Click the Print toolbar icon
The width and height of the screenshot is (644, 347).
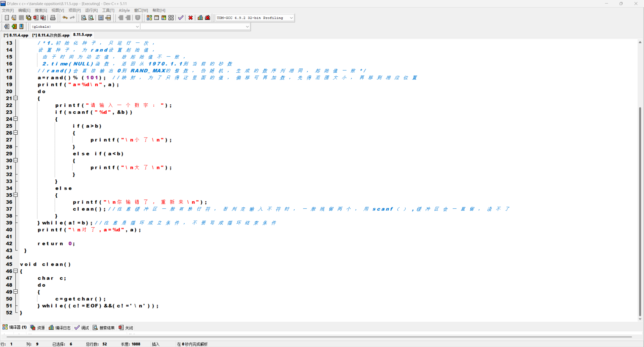tap(53, 18)
